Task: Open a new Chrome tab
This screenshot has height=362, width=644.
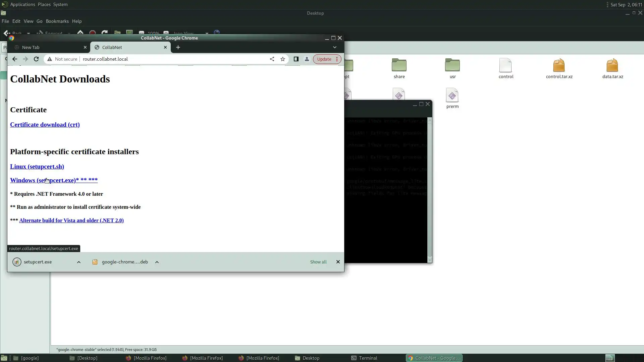Action: tap(178, 47)
